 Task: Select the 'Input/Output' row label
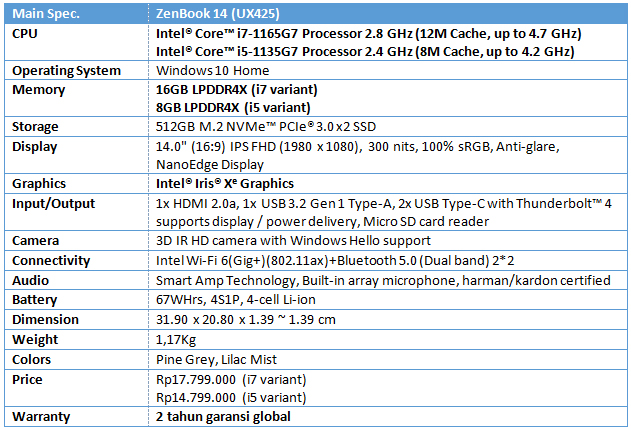pos(54,204)
